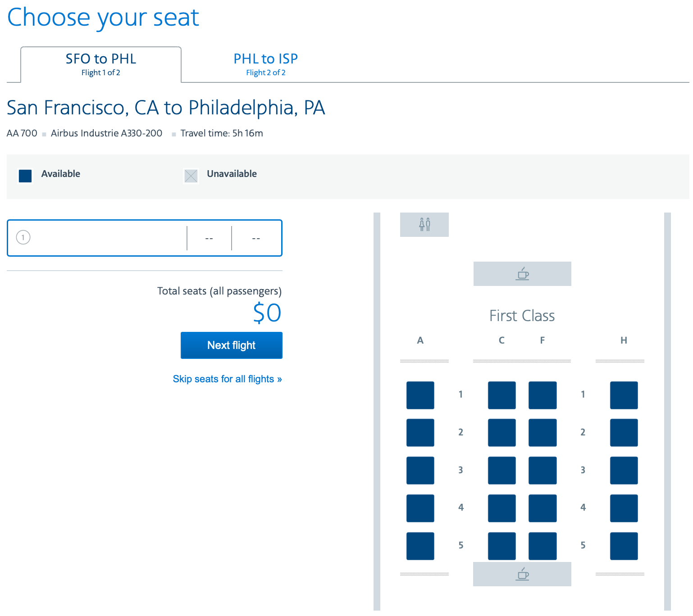Viewport: 693px width, 616px height.
Task: Click the galley icon below row 5
Action: (x=522, y=574)
